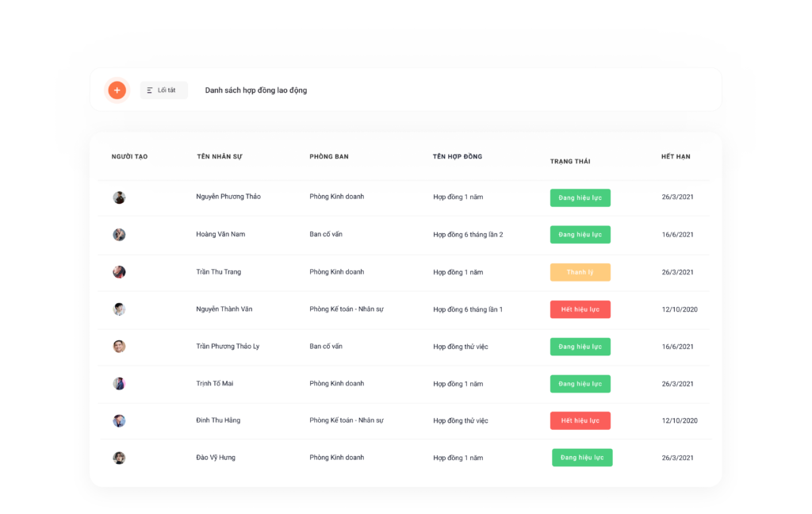The width and height of the screenshot is (812, 514).
Task: Open the Hợp đồng 6 tháng lần 2 contract
Action: pos(468,235)
